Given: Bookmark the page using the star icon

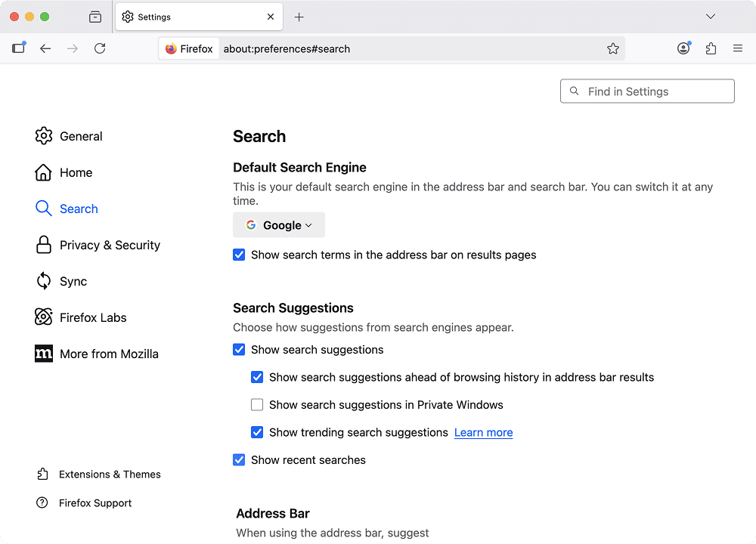Looking at the screenshot, I should [613, 48].
